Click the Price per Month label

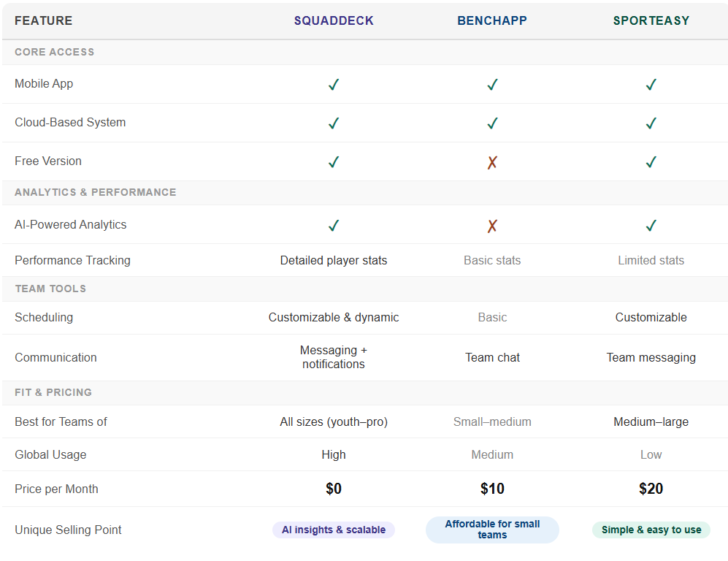tap(56, 489)
